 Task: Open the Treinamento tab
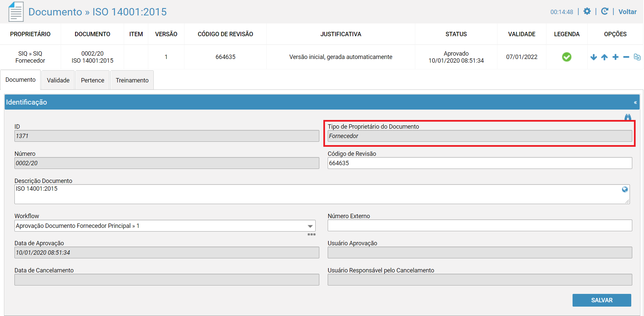pyautogui.click(x=132, y=80)
